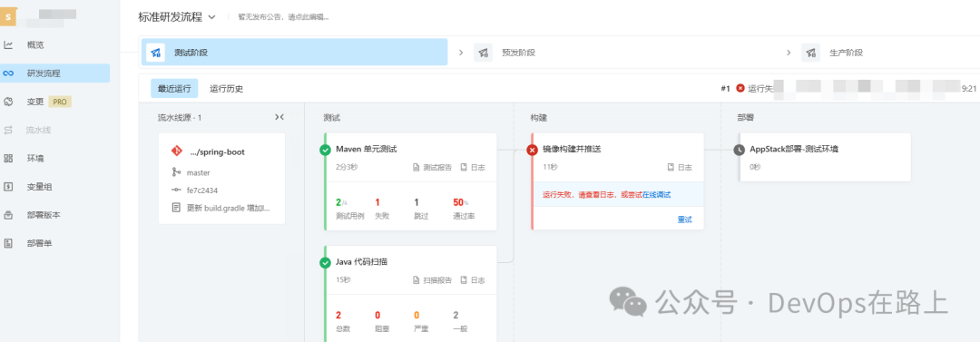Open 日志 for Java 代码扫描
The height and width of the screenshot is (342, 980).
473,280
